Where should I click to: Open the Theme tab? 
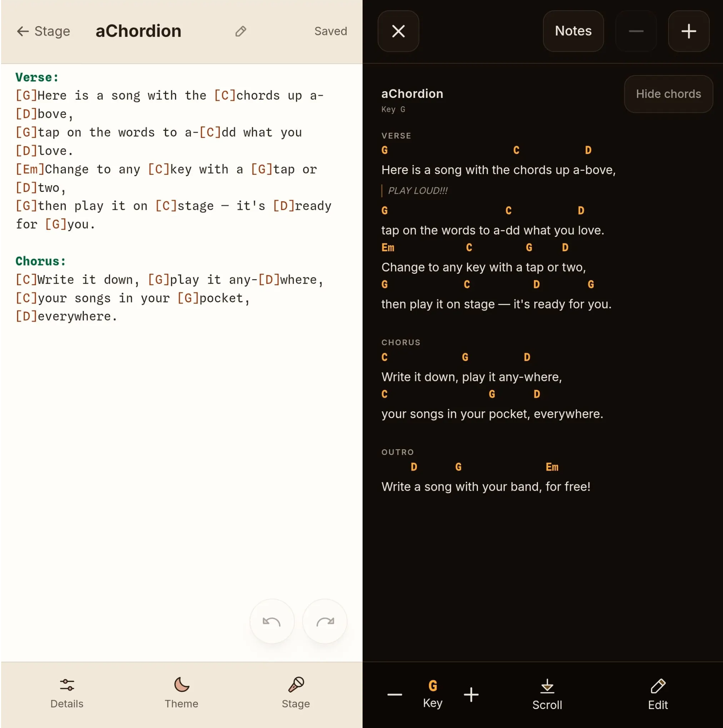coord(181,693)
